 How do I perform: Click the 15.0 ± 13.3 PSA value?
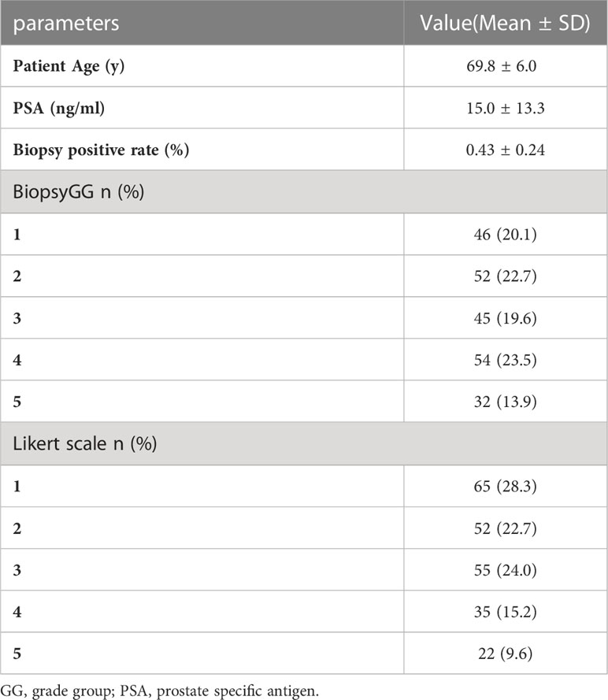point(506,108)
